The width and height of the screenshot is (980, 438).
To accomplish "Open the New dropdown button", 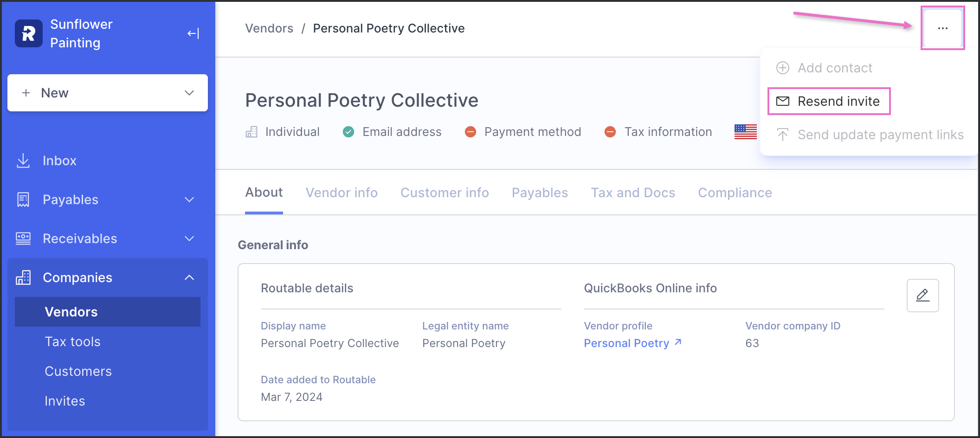I will (x=108, y=93).
